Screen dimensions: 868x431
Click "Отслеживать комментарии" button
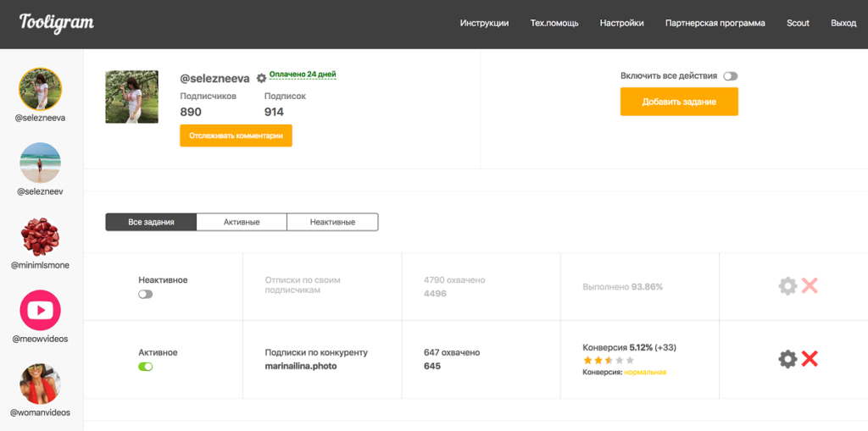click(x=236, y=135)
